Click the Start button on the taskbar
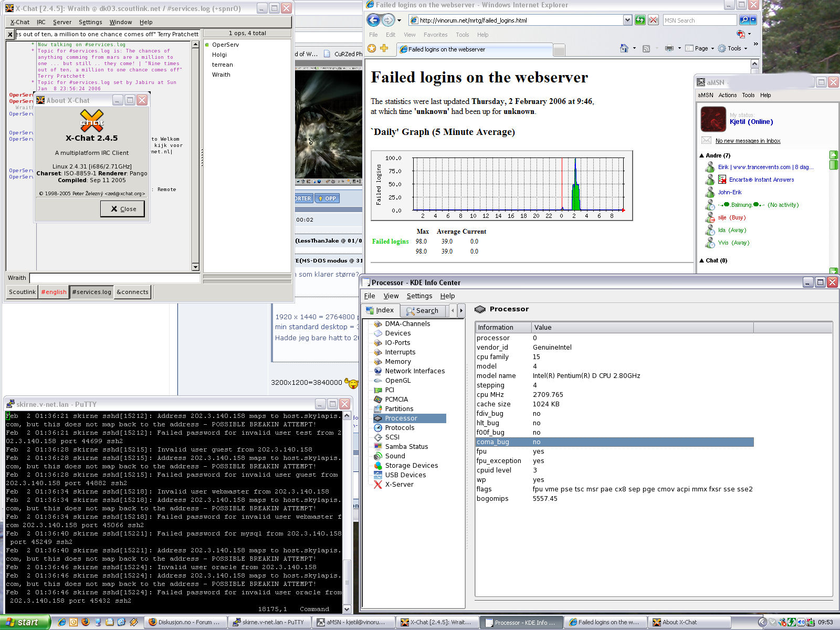This screenshot has height=630, width=840. click(25, 622)
